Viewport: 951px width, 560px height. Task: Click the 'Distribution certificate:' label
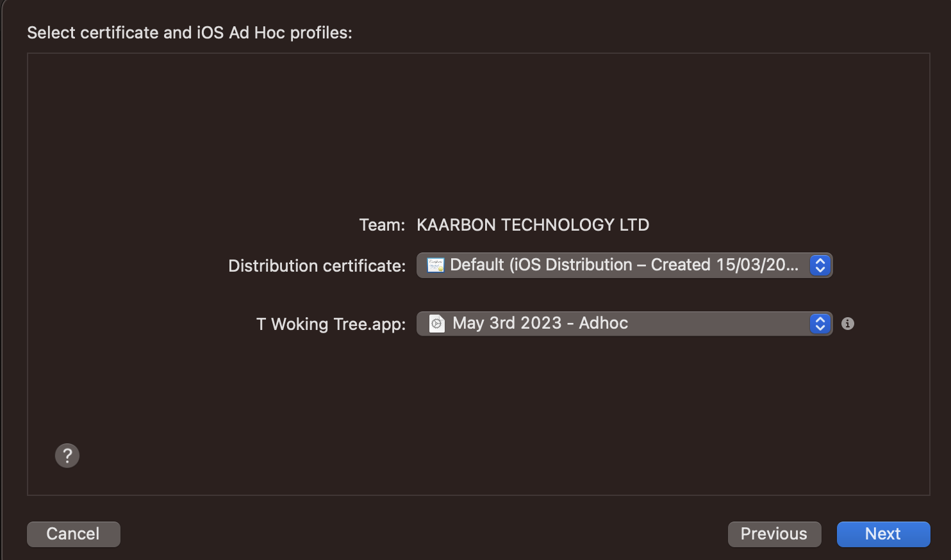point(317,266)
